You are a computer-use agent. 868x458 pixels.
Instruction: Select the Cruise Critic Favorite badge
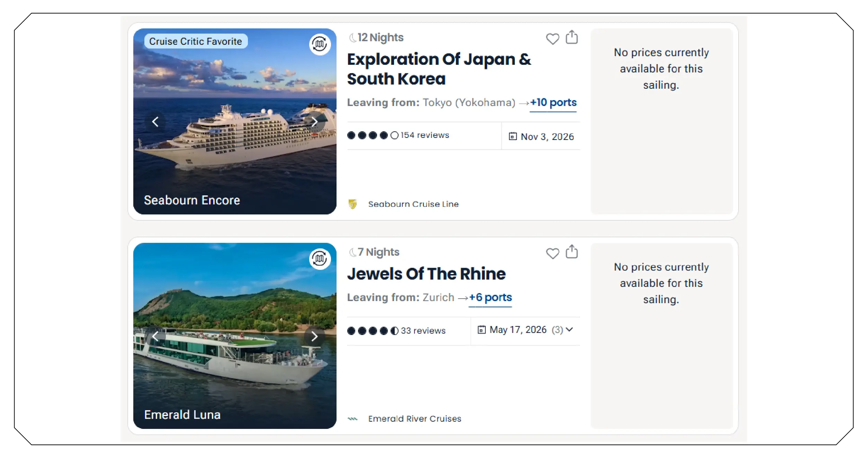[x=196, y=41]
